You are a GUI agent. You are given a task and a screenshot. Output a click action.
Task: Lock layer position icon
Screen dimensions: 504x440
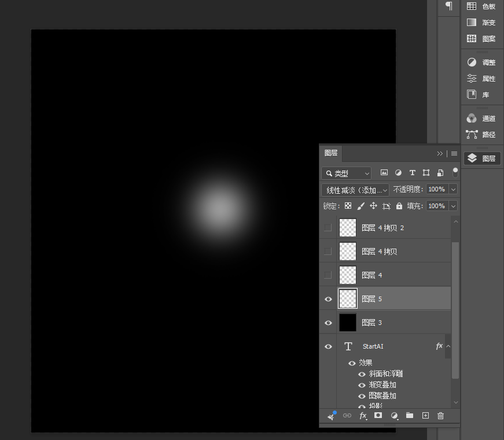[373, 206]
